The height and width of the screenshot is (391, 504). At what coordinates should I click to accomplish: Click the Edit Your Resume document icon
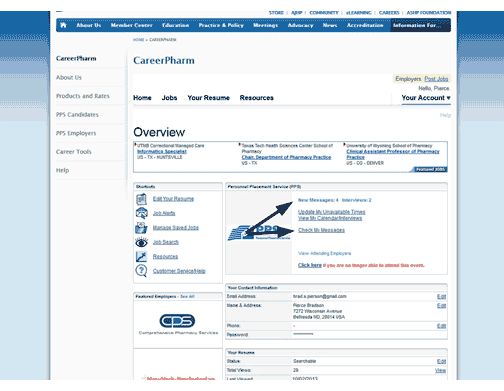click(x=141, y=199)
